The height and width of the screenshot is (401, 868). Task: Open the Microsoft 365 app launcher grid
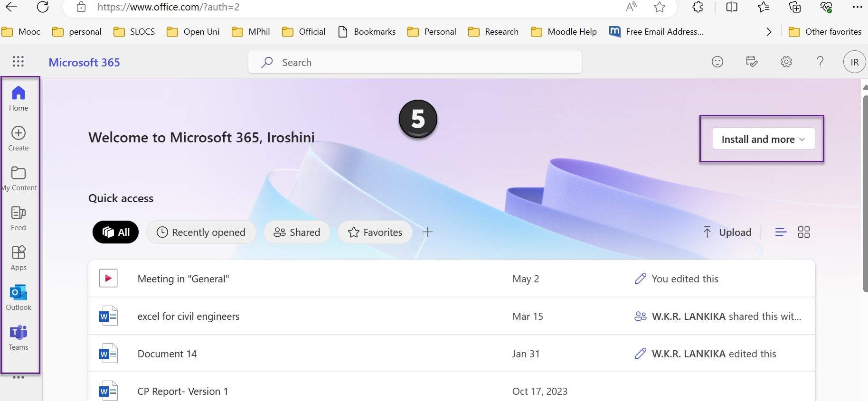tap(18, 62)
